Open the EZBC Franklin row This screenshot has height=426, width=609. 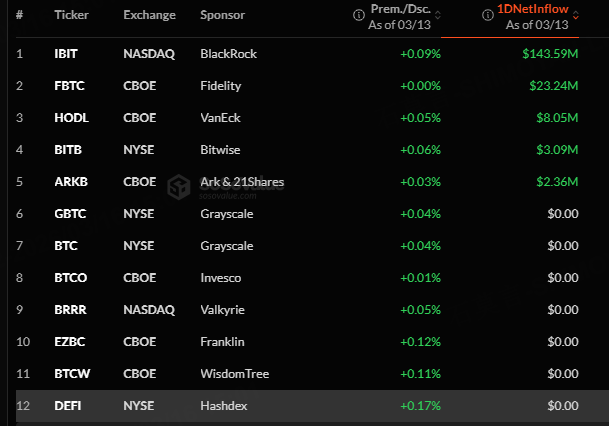click(x=297, y=342)
